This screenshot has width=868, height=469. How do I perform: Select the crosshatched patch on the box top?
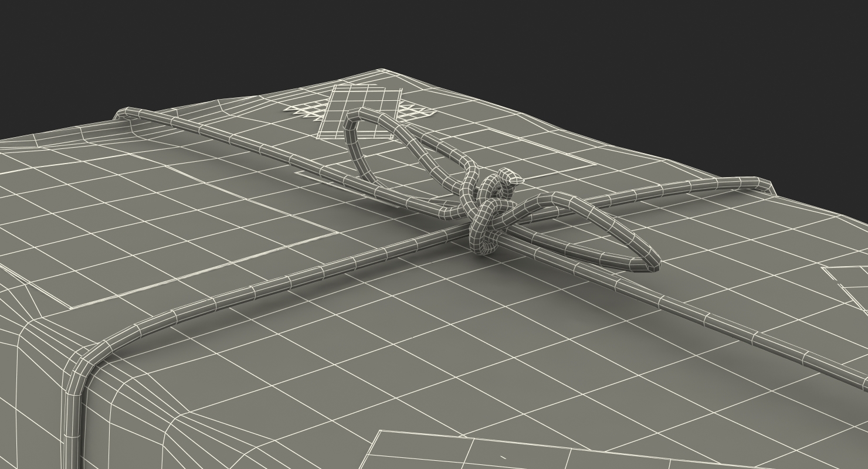[x=361, y=111]
